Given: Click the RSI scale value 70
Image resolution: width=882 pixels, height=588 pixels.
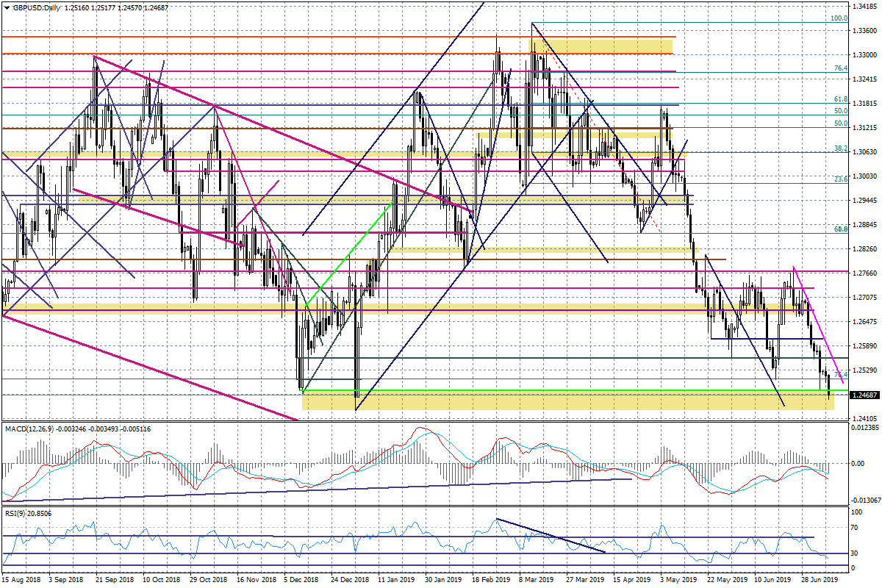Looking at the screenshot, I should click(856, 528).
